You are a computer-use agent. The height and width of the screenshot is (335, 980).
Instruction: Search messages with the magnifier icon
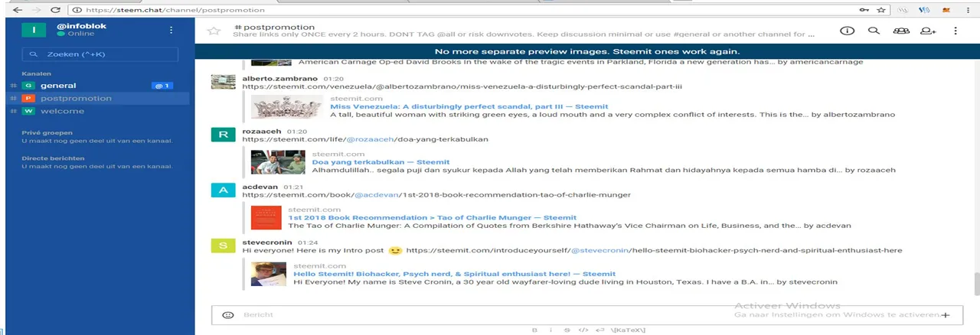coord(874,31)
